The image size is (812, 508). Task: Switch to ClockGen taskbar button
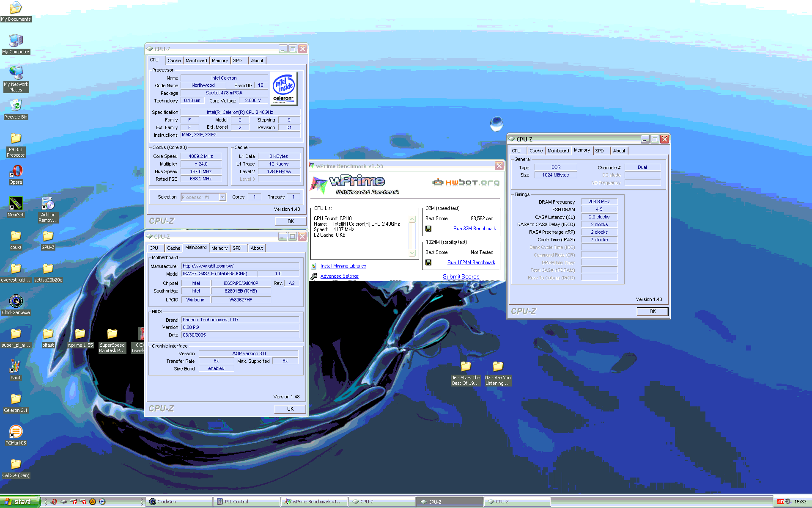(179, 502)
